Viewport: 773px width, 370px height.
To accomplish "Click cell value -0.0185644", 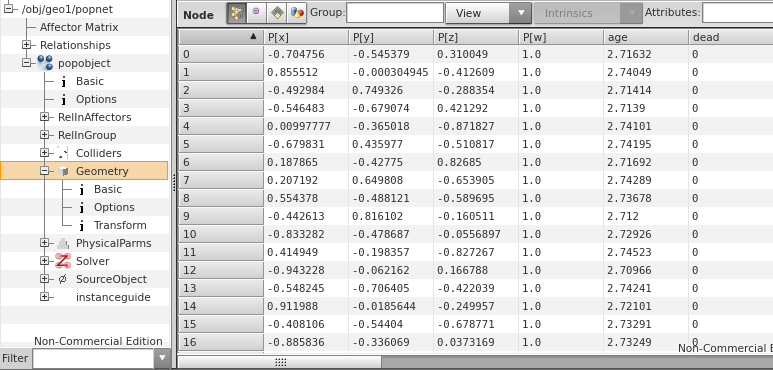I will (384, 306).
